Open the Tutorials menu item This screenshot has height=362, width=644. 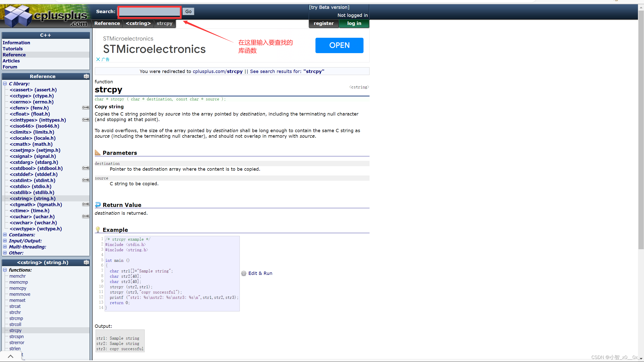[13, 49]
